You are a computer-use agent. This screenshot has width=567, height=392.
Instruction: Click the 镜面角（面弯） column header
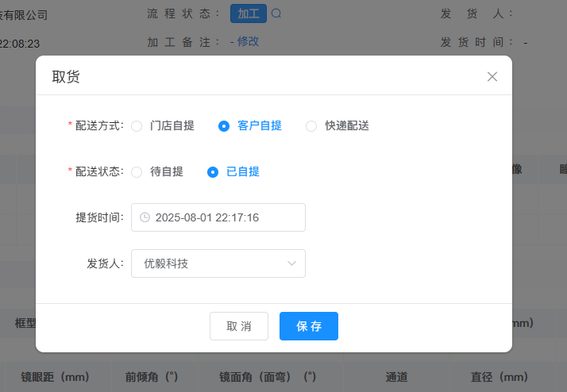[x=268, y=376]
